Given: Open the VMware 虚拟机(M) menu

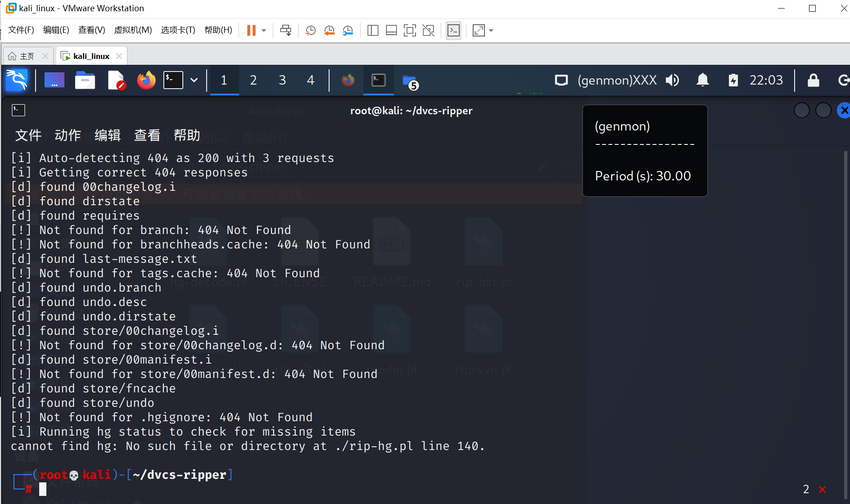Looking at the screenshot, I should coord(133,30).
